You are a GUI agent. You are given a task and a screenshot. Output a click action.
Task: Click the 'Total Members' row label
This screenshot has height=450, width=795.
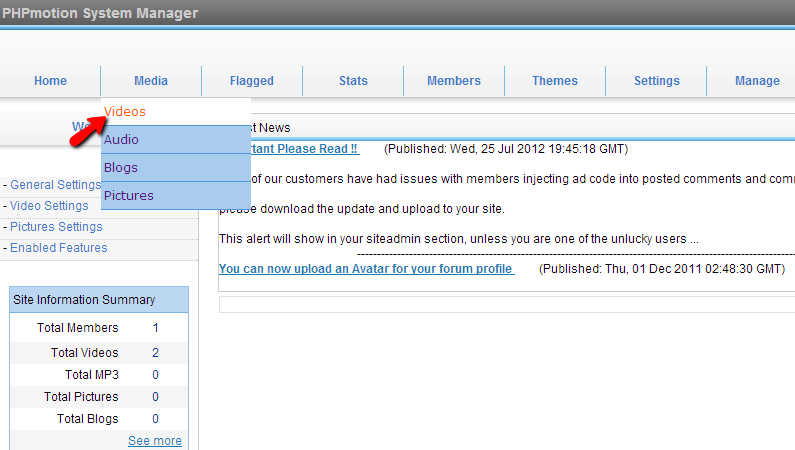78,328
